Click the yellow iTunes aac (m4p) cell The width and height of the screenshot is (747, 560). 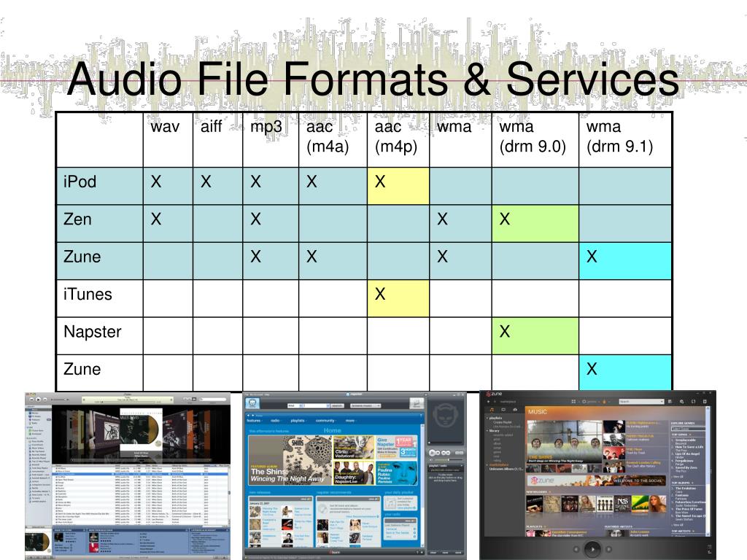(398, 298)
